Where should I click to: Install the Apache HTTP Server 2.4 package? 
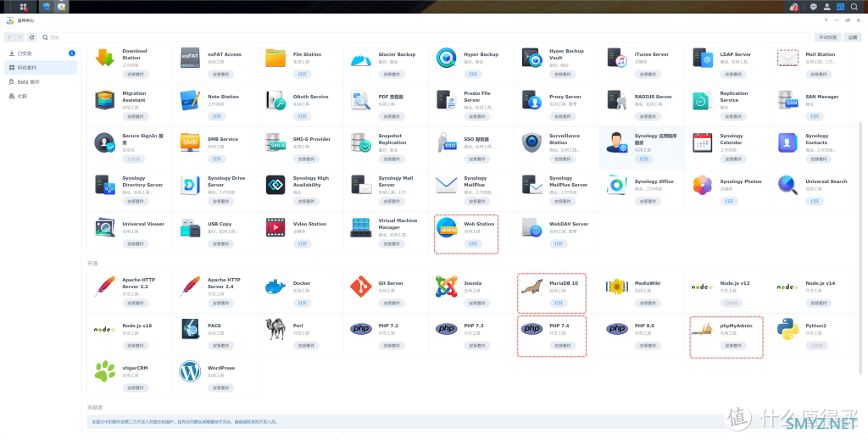point(221,303)
